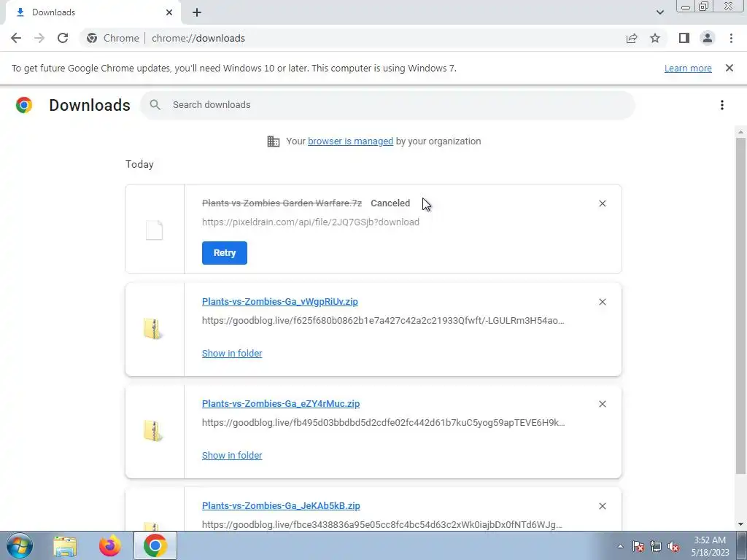This screenshot has height=560, width=747.
Task: Click the Action Center flag icon
Action: coord(638,547)
